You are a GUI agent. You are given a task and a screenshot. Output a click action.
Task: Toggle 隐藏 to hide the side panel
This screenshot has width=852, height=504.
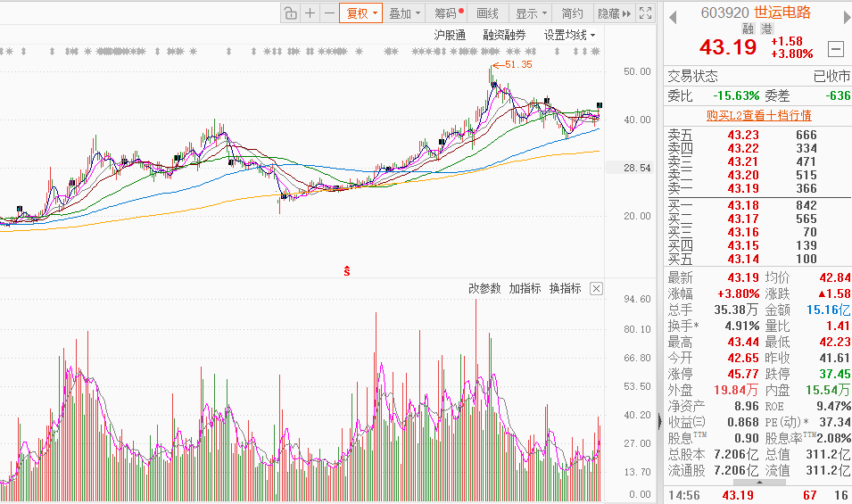tap(614, 13)
